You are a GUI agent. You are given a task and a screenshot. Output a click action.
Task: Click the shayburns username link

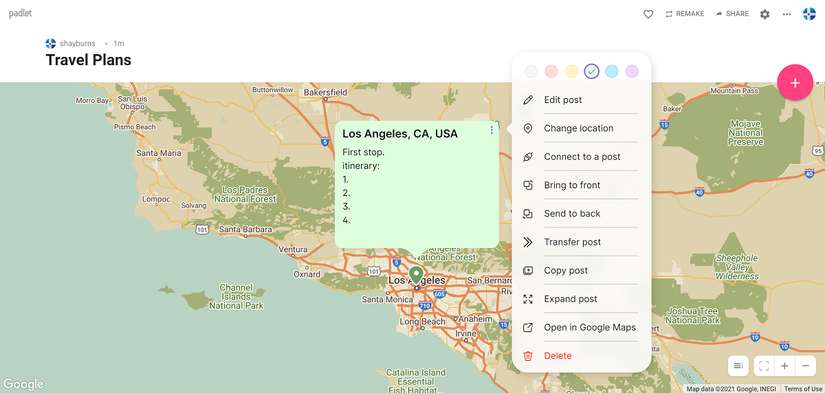click(x=77, y=44)
